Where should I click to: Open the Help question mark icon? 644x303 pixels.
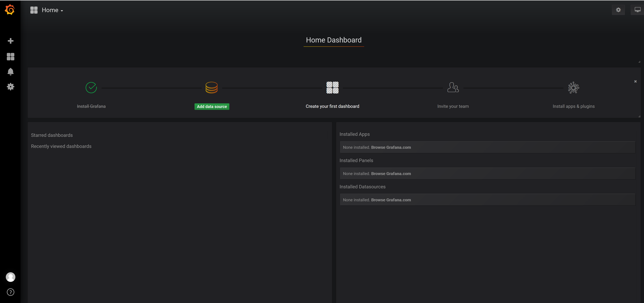pyautogui.click(x=11, y=292)
